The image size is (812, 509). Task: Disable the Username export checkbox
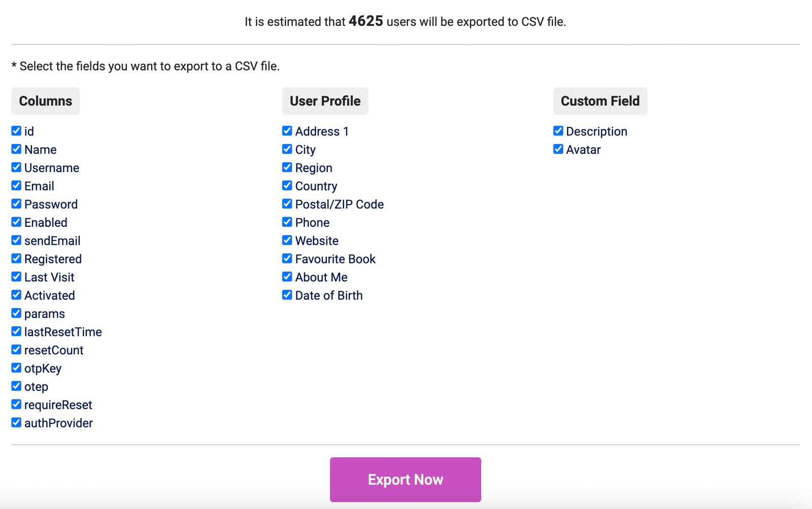[x=16, y=167]
